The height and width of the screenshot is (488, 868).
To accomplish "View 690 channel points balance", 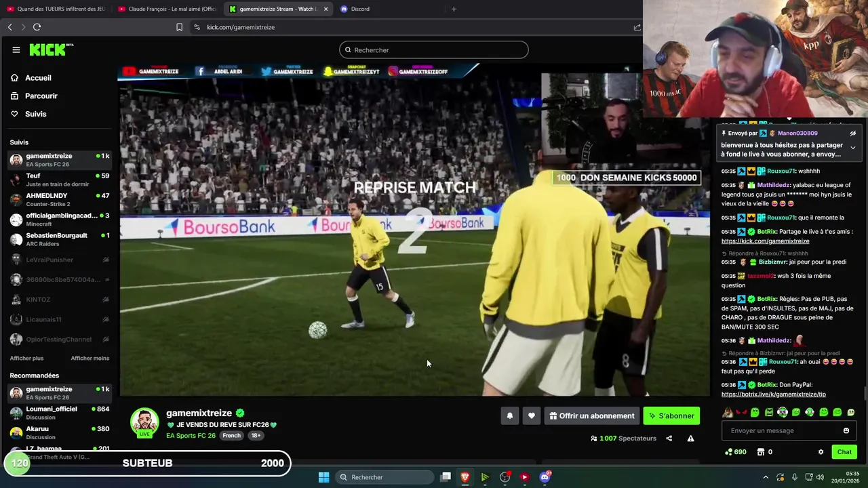I will pyautogui.click(x=736, y=452).
